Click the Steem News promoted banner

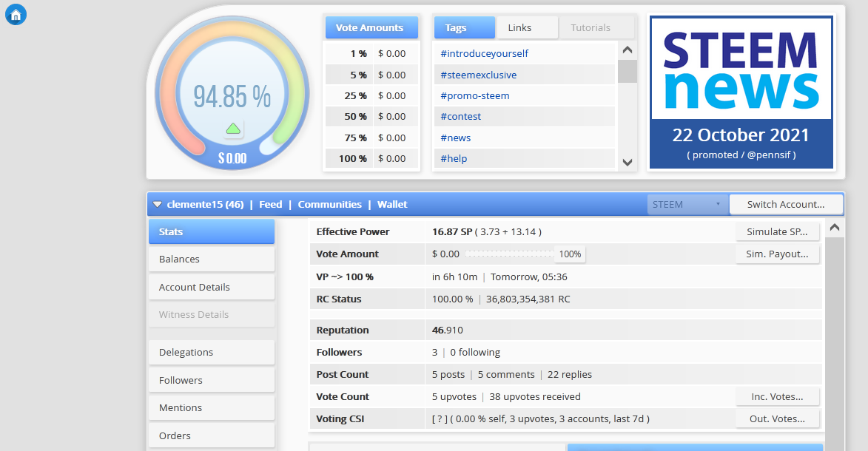(741, 92)
